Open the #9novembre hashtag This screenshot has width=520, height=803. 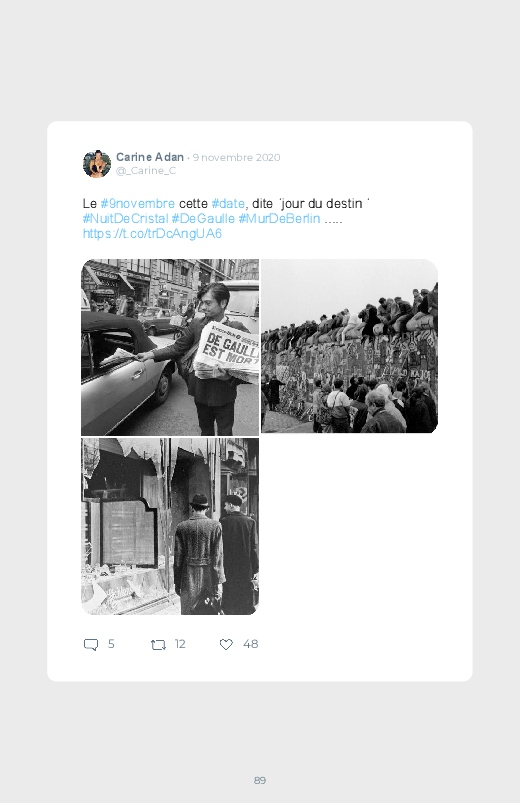pyautogui.click(x=138, y=204)
